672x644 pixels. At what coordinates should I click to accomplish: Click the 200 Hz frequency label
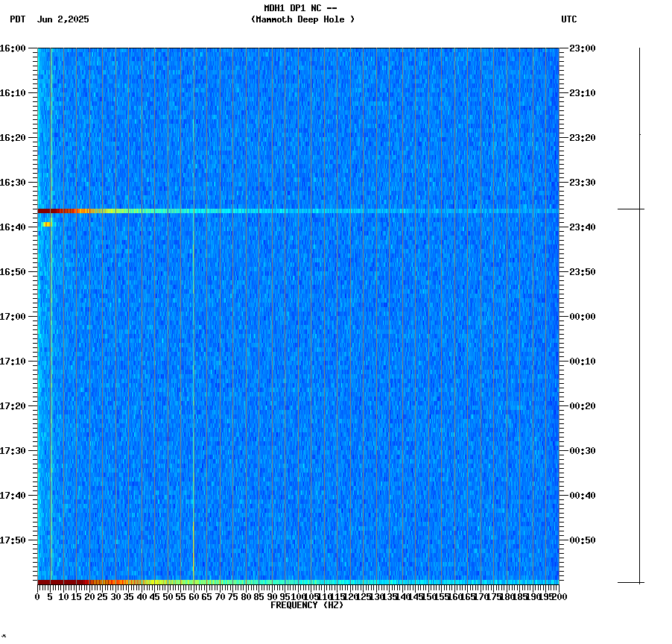[x=558, y=596]
